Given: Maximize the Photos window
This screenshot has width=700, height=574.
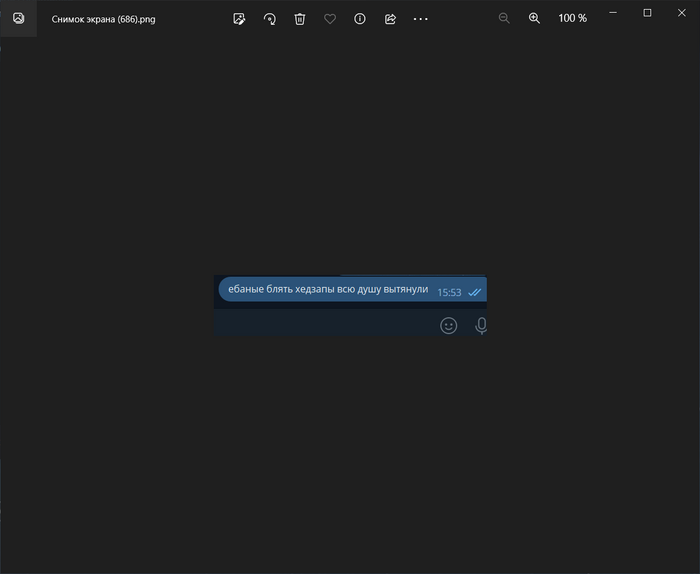Looking at the screenshot, I should point(647,13).
